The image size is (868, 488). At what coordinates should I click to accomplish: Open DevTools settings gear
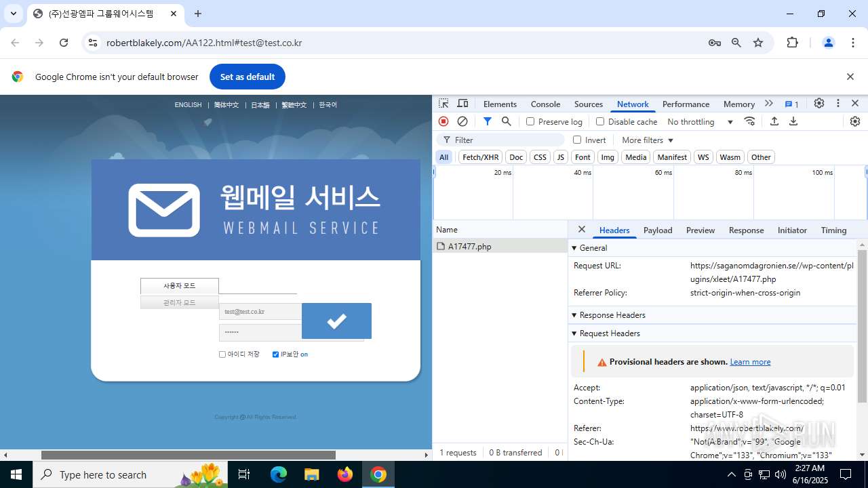click(819, 104)
